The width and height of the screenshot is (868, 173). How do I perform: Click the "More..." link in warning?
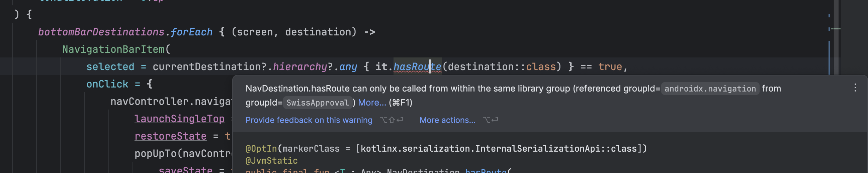point(372,103)
